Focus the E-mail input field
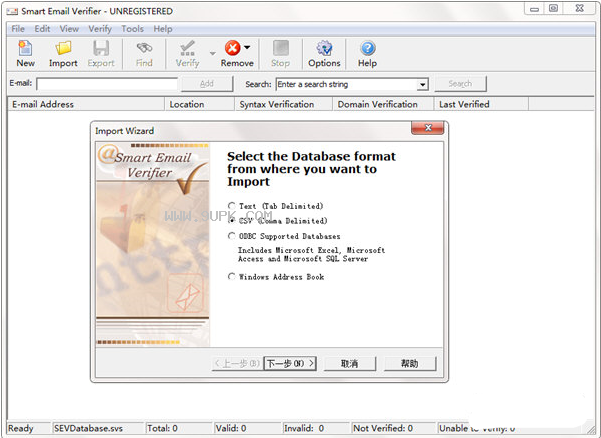This screenshot has width=601, height=438. pos(107,84)
